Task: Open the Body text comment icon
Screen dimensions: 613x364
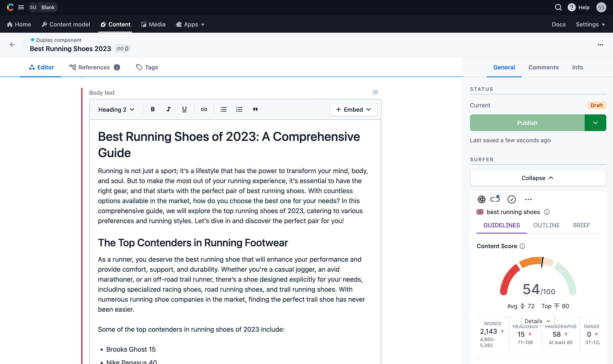Action: click(x=375, y=93)
